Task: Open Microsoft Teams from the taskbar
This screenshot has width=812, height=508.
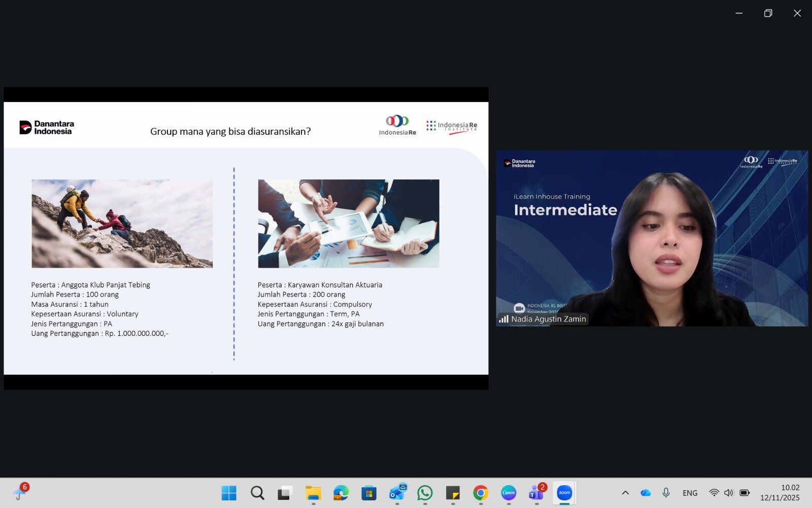Action: pyautogui.click(x=536, y=493)
